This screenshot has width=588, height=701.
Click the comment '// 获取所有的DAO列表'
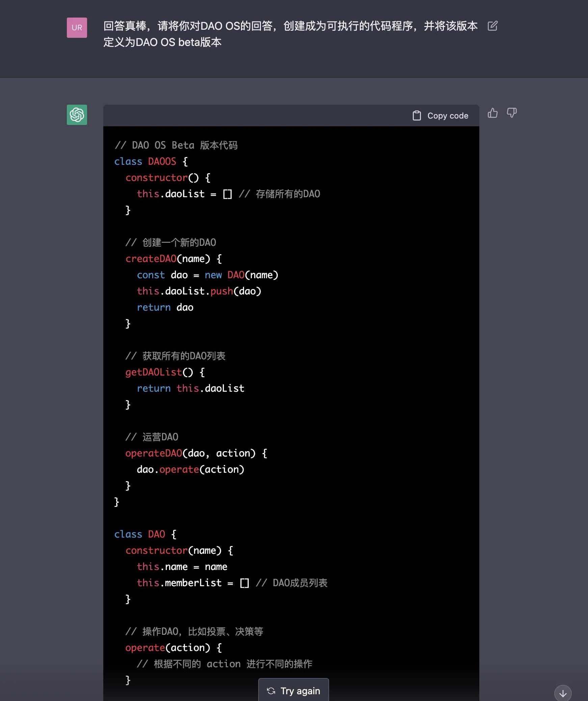click(176, 356)
